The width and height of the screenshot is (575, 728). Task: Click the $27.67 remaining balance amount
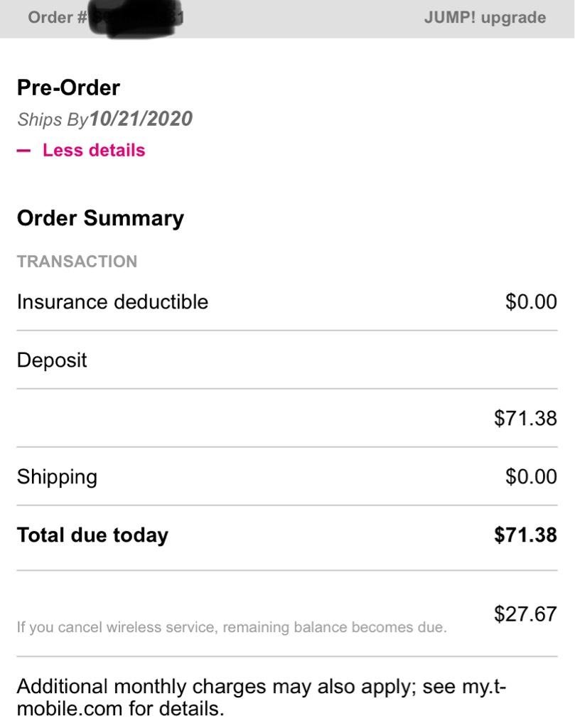[525, 614]
